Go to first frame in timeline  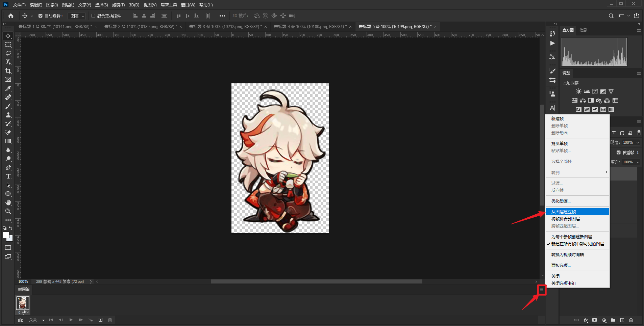click(x=51, y=320)
